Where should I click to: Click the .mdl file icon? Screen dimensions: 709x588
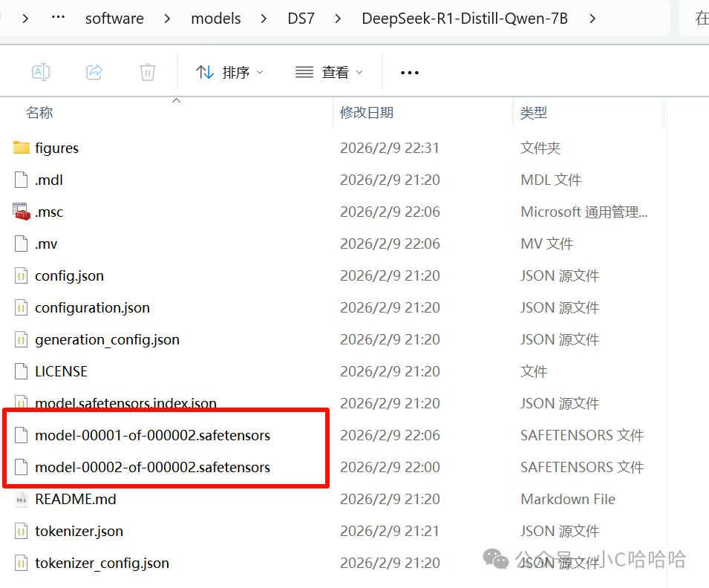tap(22, 180)
